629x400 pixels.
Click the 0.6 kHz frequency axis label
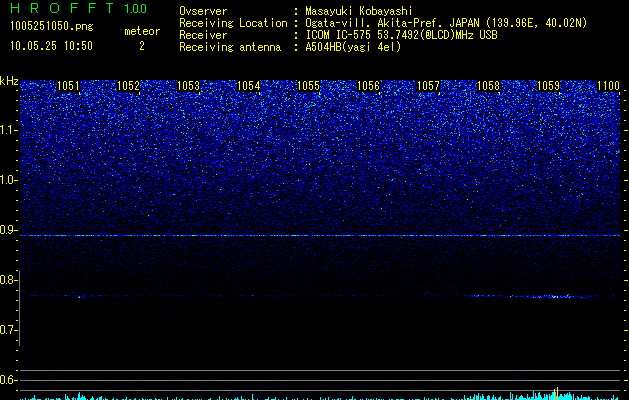(8, 380)
